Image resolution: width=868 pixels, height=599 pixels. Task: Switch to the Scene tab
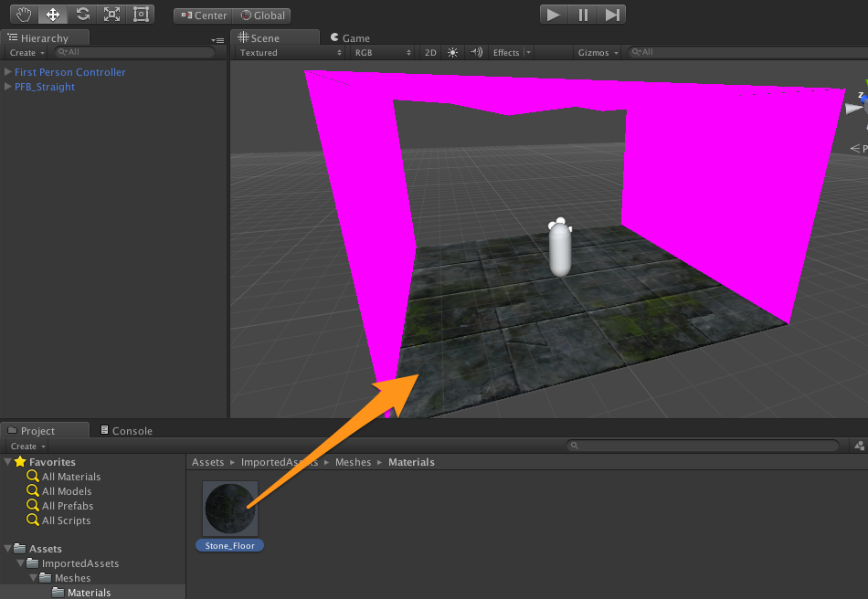tap(275, 37)
